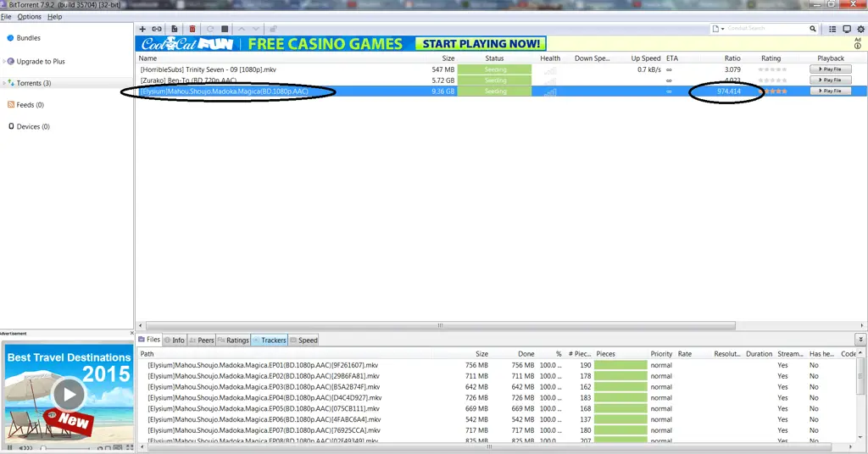The height and width of the screenshot is (454, 868).
Task: Click the Add Torrent plus icon
Action: [142, 29]
